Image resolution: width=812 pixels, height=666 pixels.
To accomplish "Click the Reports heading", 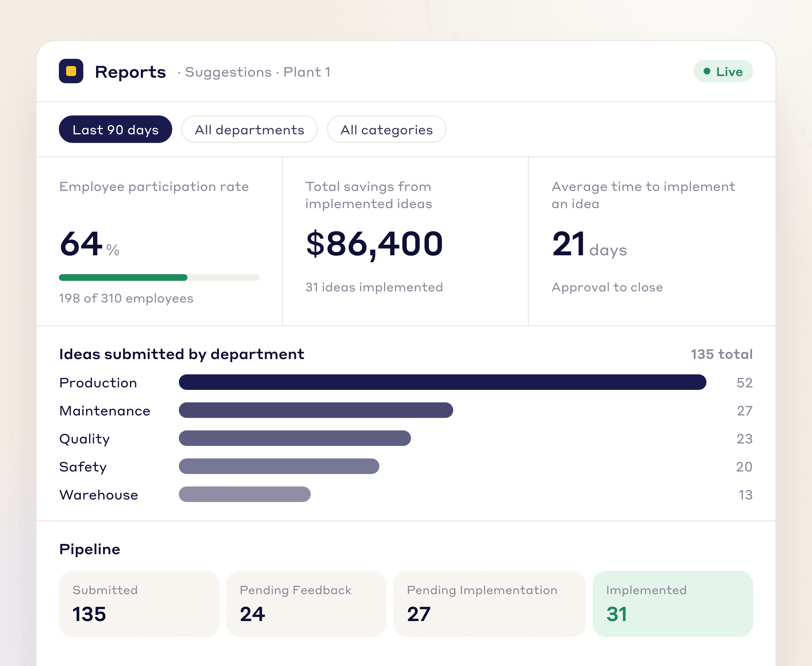I will tap(131, 72).
